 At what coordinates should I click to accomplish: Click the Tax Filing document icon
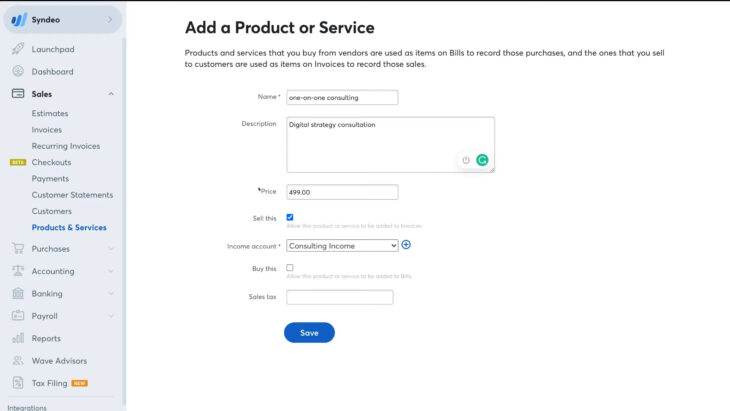point(18,383)
